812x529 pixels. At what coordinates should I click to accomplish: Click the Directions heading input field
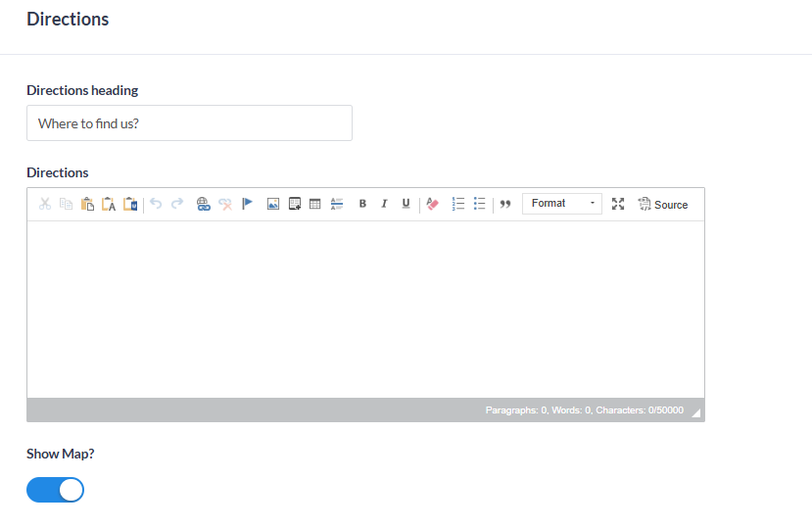coord(189,123)
